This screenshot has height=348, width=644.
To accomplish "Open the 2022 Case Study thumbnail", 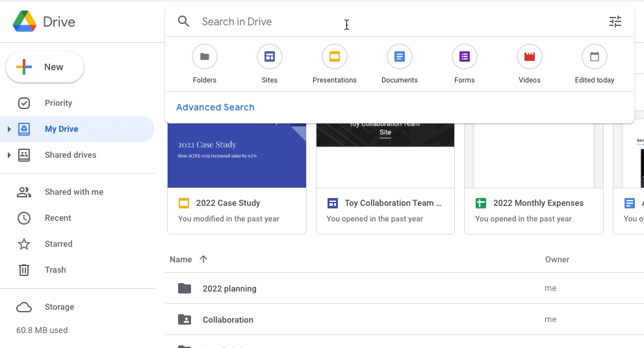I will point(237,156).
